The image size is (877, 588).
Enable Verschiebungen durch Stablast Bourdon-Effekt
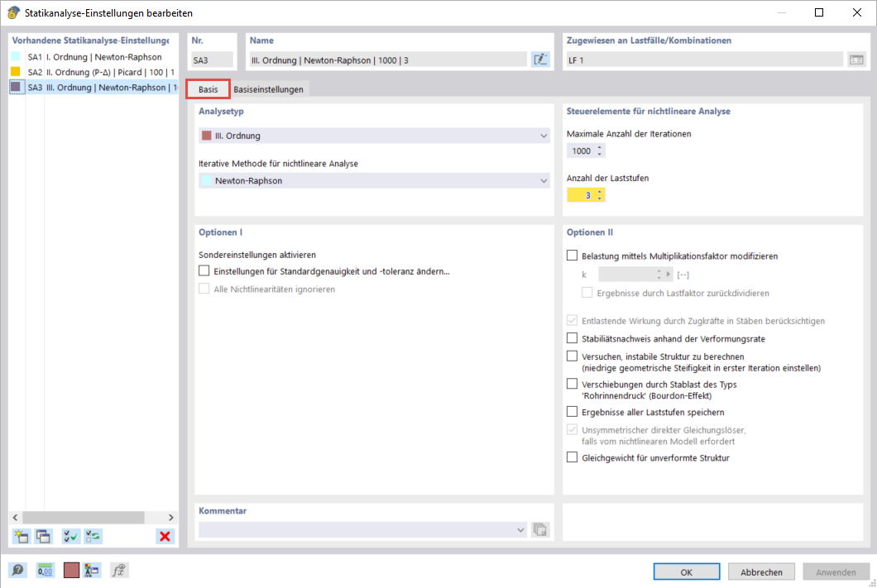[x=573, y=384]
